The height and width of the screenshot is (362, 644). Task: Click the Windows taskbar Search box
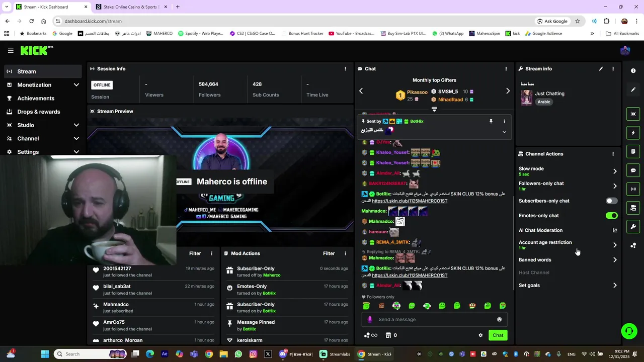pyautogui.click(x=90, y=354)
